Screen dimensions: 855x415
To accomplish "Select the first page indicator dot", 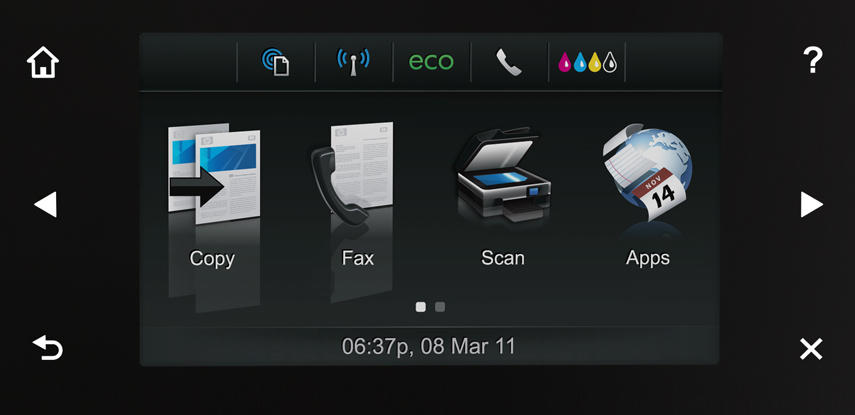I will [x=420, y=307].
